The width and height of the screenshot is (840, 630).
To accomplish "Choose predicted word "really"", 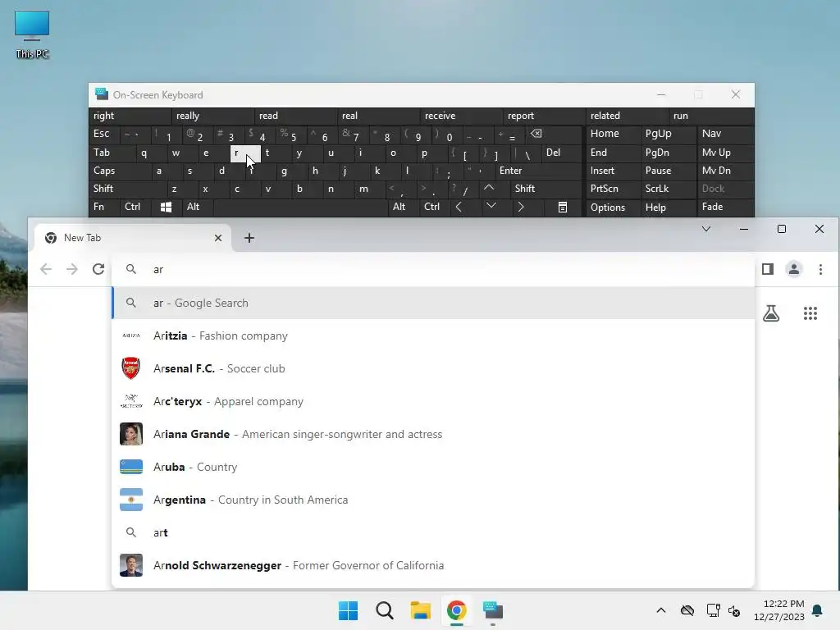I will click(213, 116).
